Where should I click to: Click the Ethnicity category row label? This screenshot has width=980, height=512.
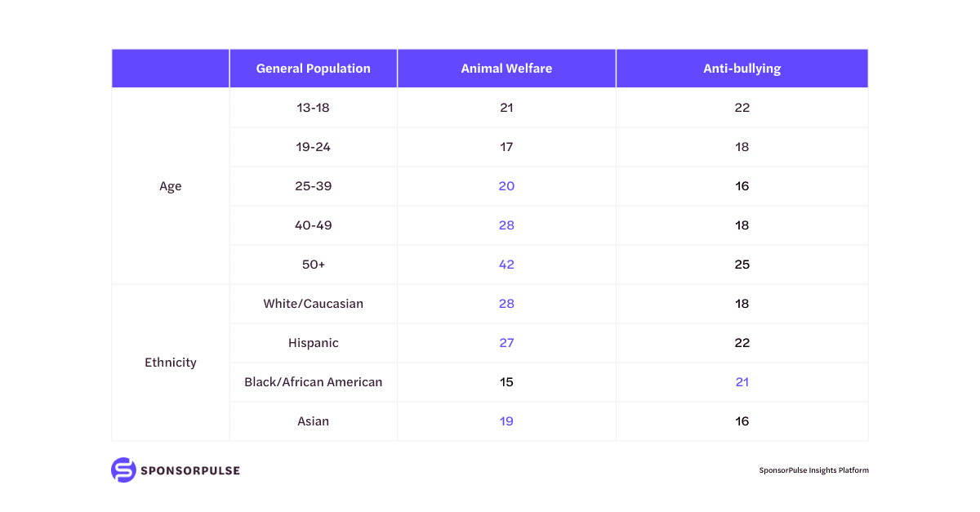tap(171, 363)
